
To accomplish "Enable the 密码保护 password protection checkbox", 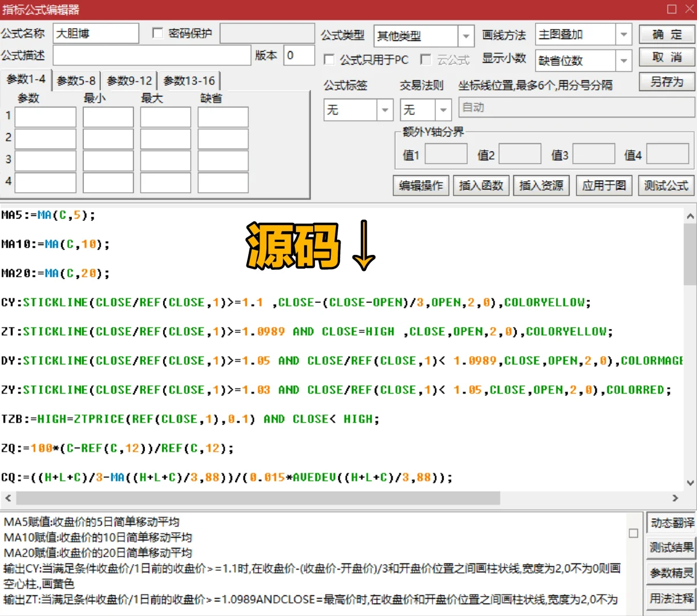I will (157, 33).
